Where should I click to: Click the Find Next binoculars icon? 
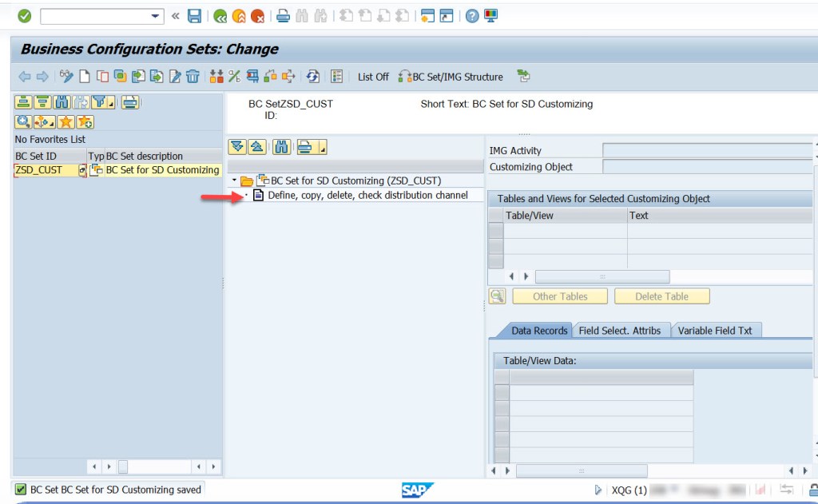pyautogui.click(x=320, y=15)
